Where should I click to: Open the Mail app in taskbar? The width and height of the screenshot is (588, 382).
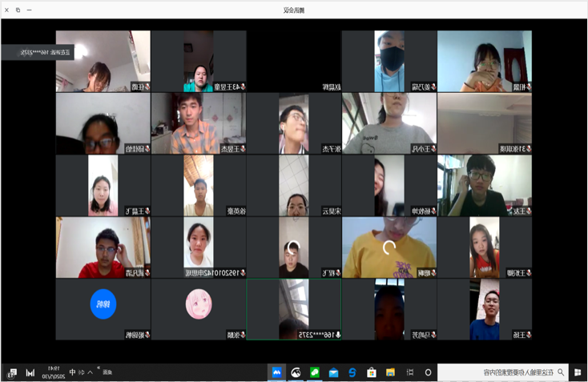click(333, 372)
